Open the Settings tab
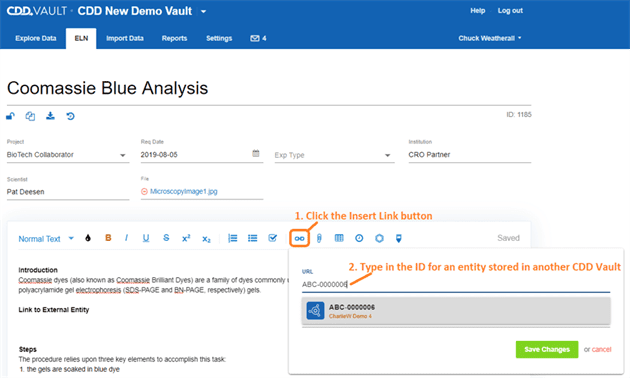The height and width of the screenshot is (378, 630). tap(219, 38)
